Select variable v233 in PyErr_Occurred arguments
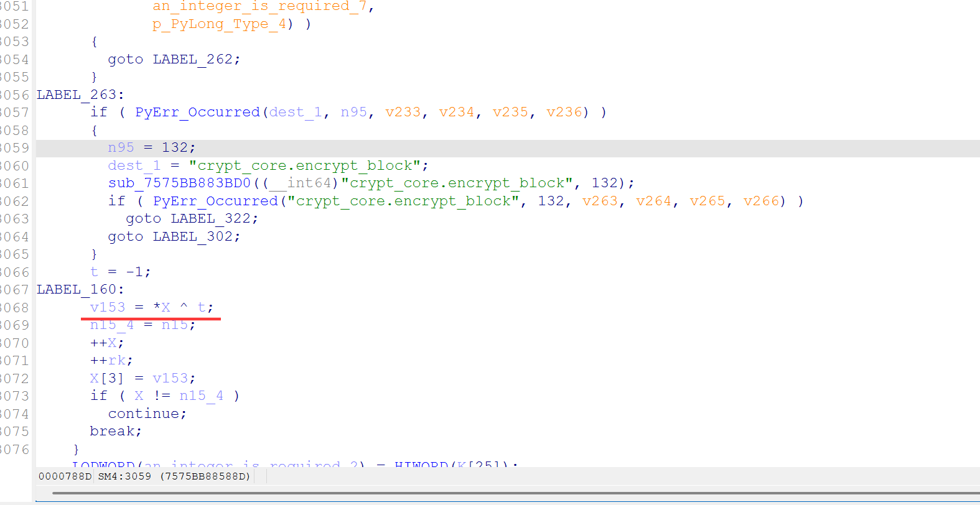This screenshot has width=980, height=505. [x=403, y=113]
